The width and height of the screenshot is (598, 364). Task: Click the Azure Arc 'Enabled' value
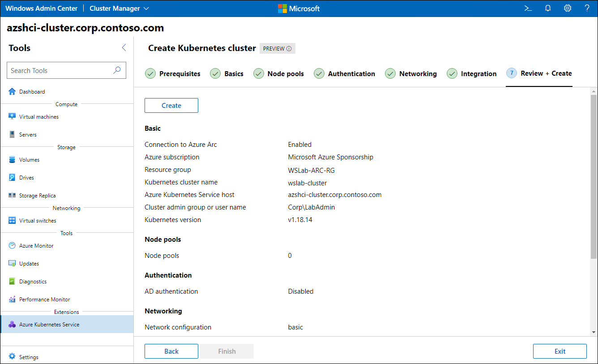click(x=300, y=145)
